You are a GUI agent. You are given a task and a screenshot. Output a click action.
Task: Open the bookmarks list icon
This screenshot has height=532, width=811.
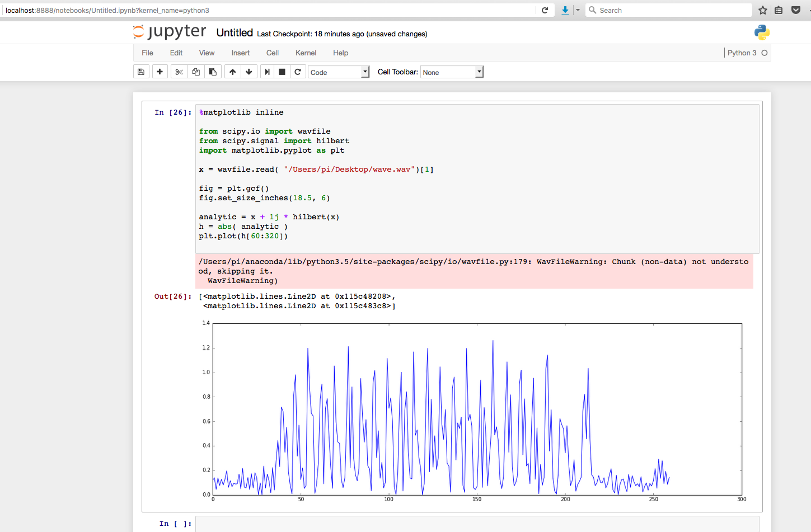[x=779, y=10]
